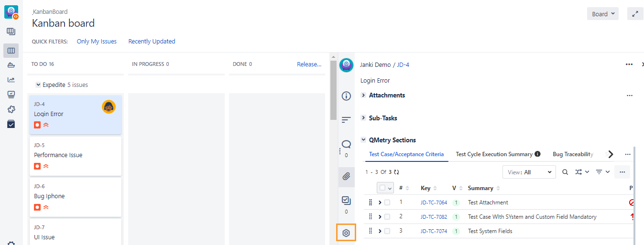Open the monitor icon in the sidebar
The width and height of the screenshot is (644, 245).
coord(11,95)
